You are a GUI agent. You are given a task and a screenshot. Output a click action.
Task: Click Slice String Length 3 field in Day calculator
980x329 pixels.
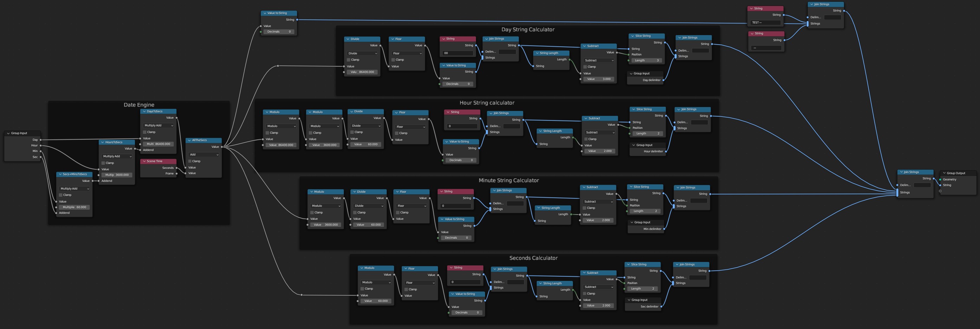[x=647, y=60]
